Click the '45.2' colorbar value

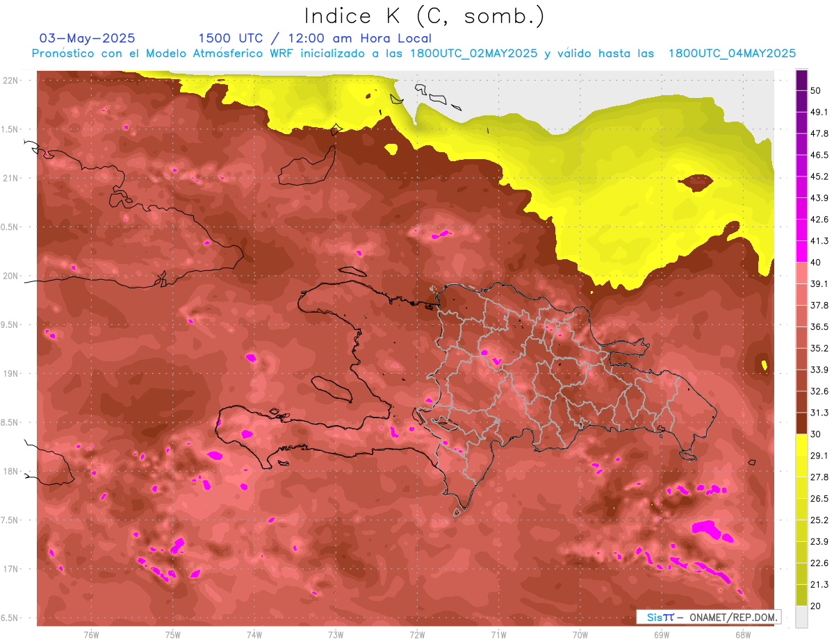819,176
